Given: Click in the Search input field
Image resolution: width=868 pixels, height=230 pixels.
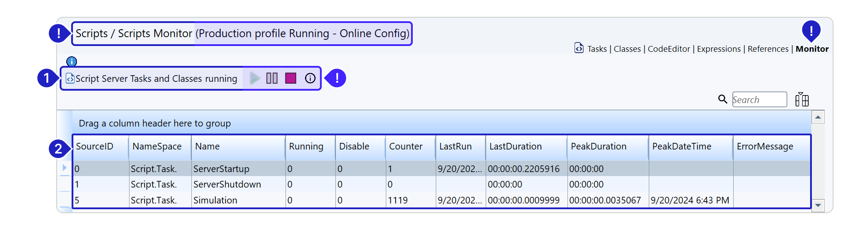Looking at the screenshot, I should point(759,100).
